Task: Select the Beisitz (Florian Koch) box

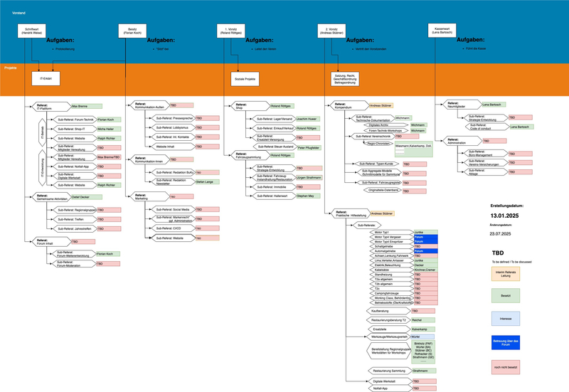Action: (132, 31)
